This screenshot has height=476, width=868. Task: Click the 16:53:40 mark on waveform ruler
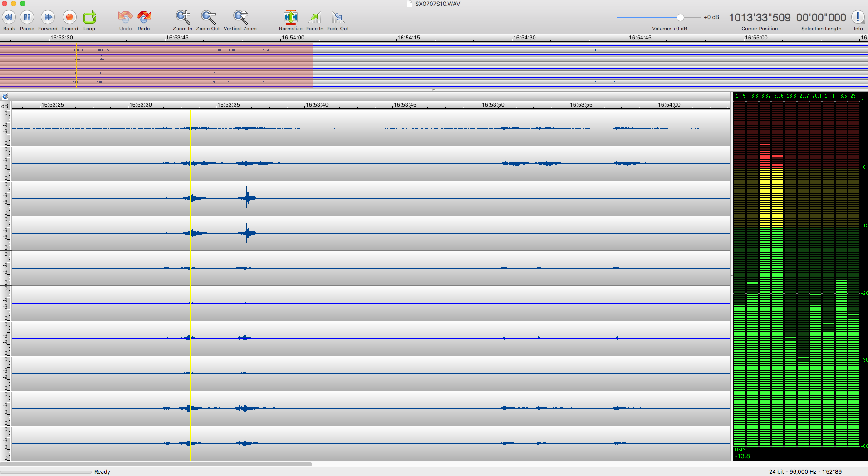click(317, 105)
